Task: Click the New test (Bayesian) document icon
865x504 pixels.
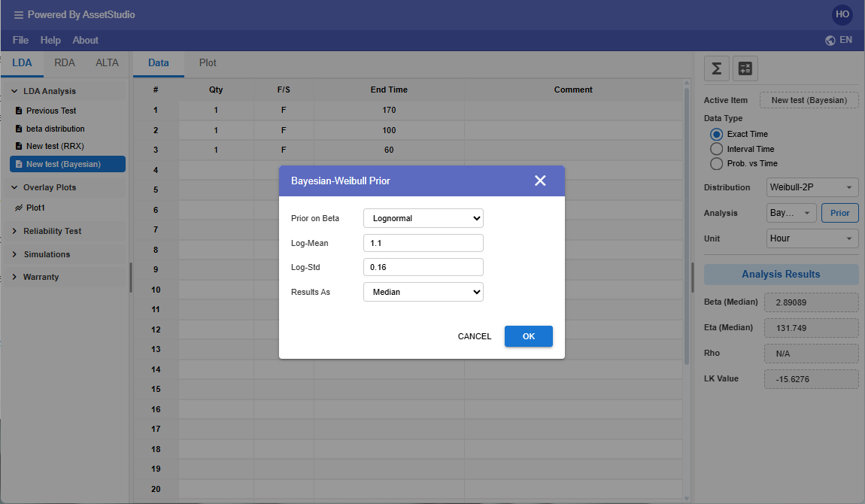Action: point(19,164)
